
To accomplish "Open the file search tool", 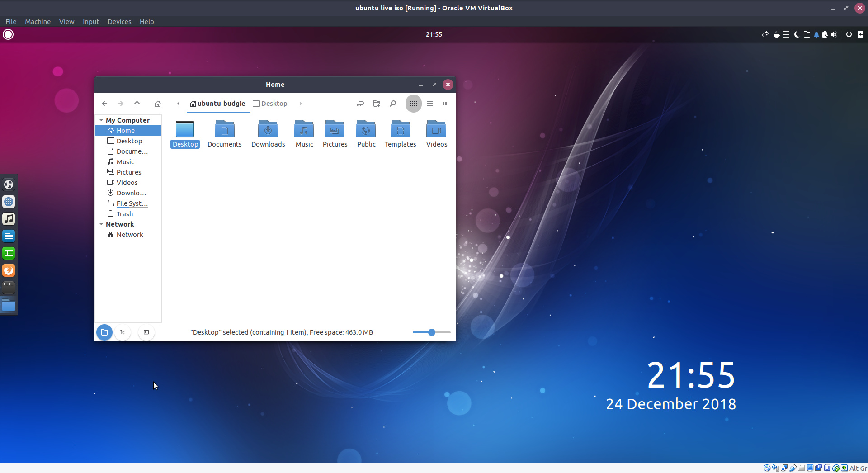I will [x=393, y=104].
